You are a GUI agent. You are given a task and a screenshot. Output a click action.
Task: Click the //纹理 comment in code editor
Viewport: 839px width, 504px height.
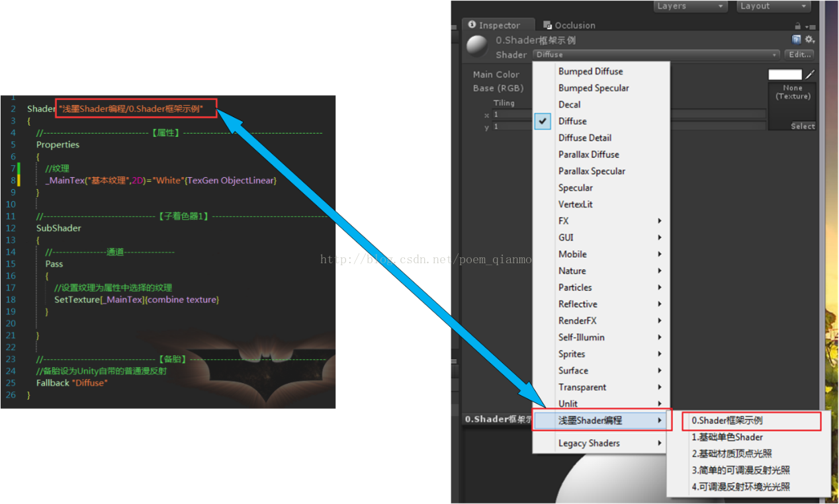(x=57, y=169)
